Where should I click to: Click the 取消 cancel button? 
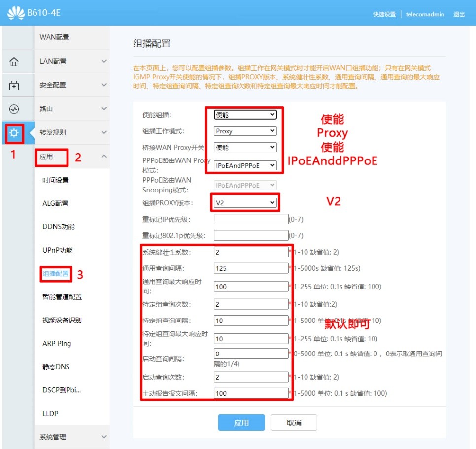click(x=294, y=422)
